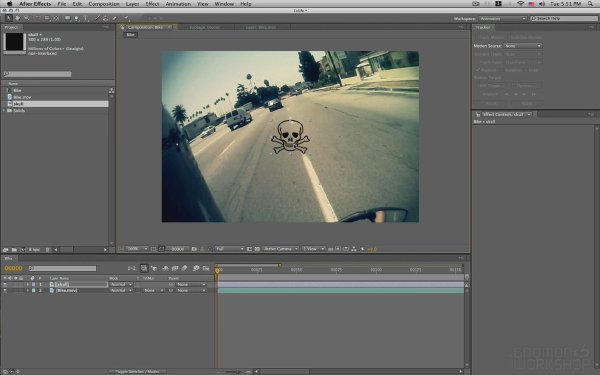Toggle the region of interest button

pos(249,249)
